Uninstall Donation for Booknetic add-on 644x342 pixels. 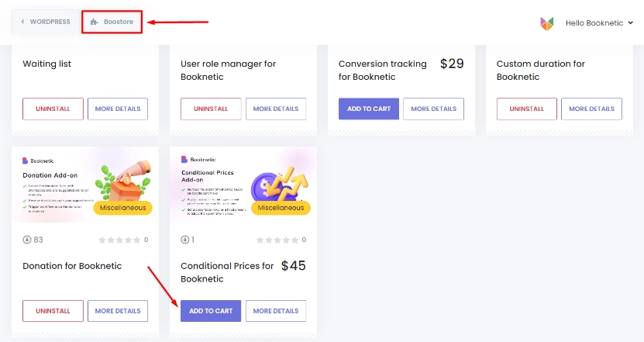[x=53, y=311]
